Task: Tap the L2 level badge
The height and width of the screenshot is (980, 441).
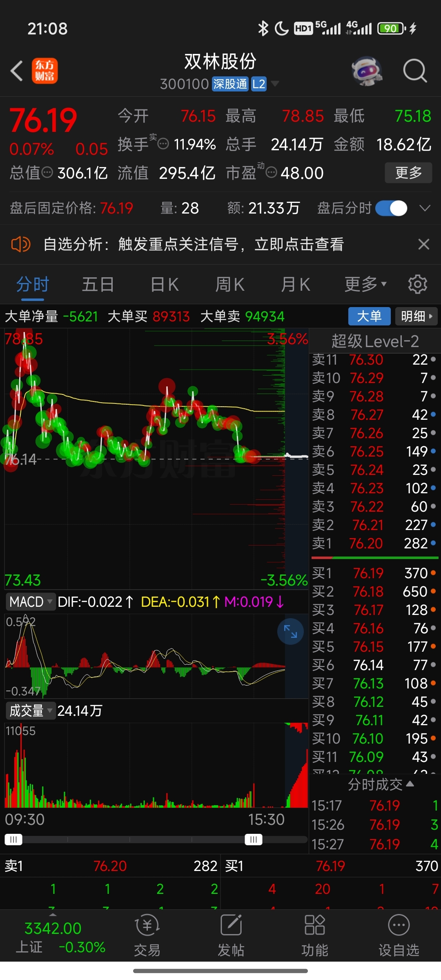Action: click(x=258, y=84)
